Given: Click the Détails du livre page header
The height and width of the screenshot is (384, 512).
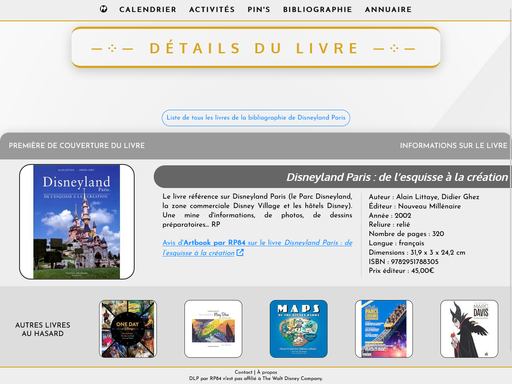Looking at the screenshot, I should [x=256, y=47].
